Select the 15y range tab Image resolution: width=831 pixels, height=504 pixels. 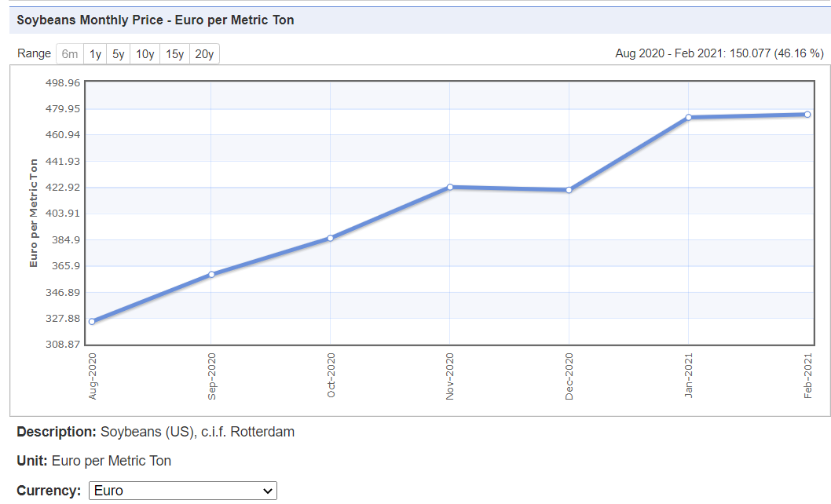tap(174, 54)
